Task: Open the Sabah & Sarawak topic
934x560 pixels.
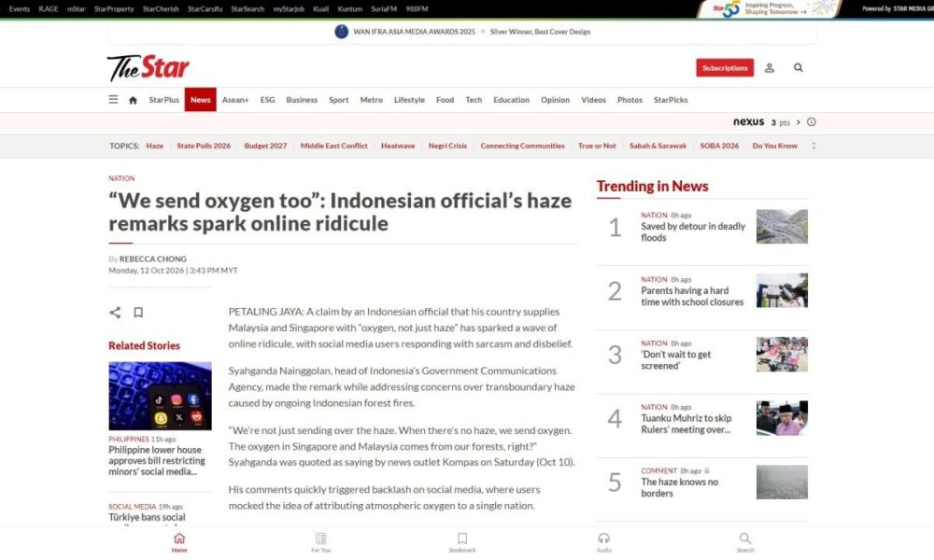Action: [658, 146]
